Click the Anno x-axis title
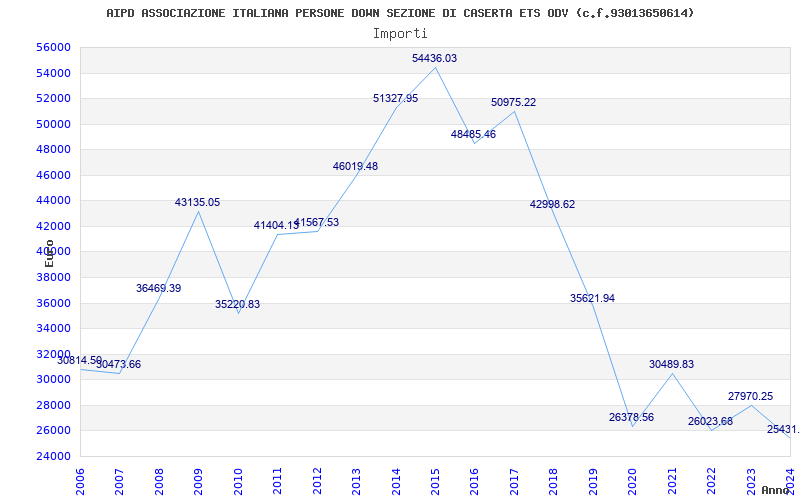Screen dimensions: 800x500 pos(776,490)
